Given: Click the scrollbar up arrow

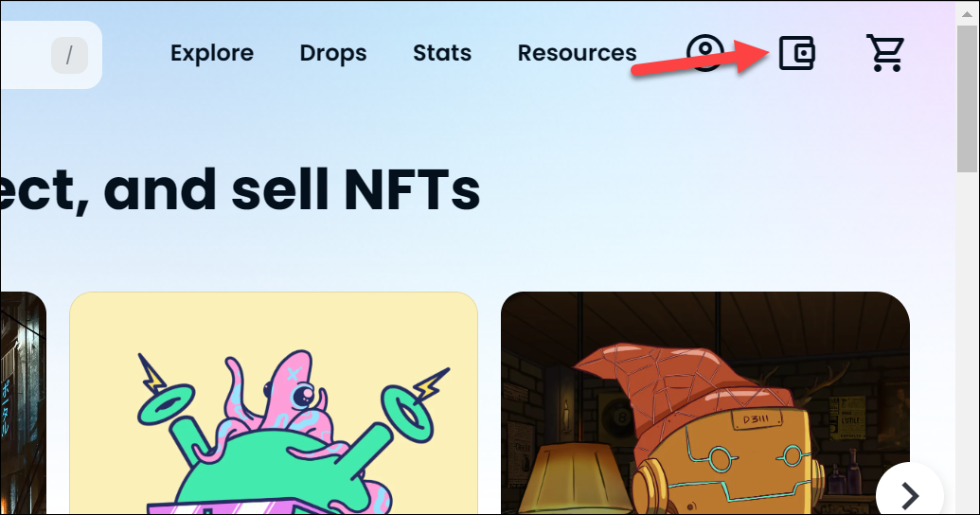Looking at the screenshot, I should click(968, 11).
